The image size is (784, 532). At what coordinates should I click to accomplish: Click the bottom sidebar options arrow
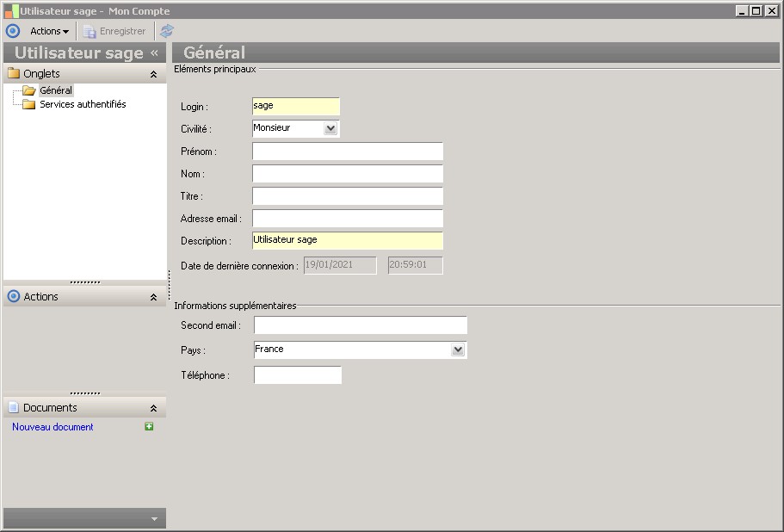click(x=154, y=519)
